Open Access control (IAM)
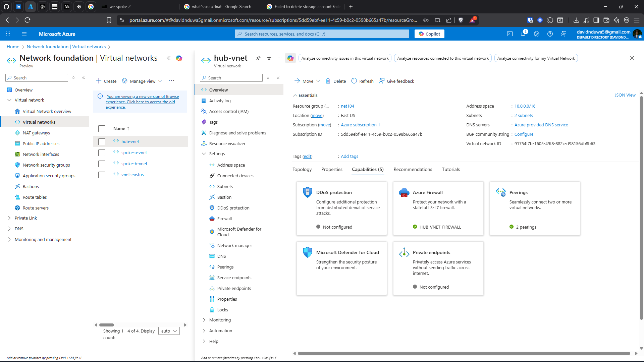 point(229,111)
